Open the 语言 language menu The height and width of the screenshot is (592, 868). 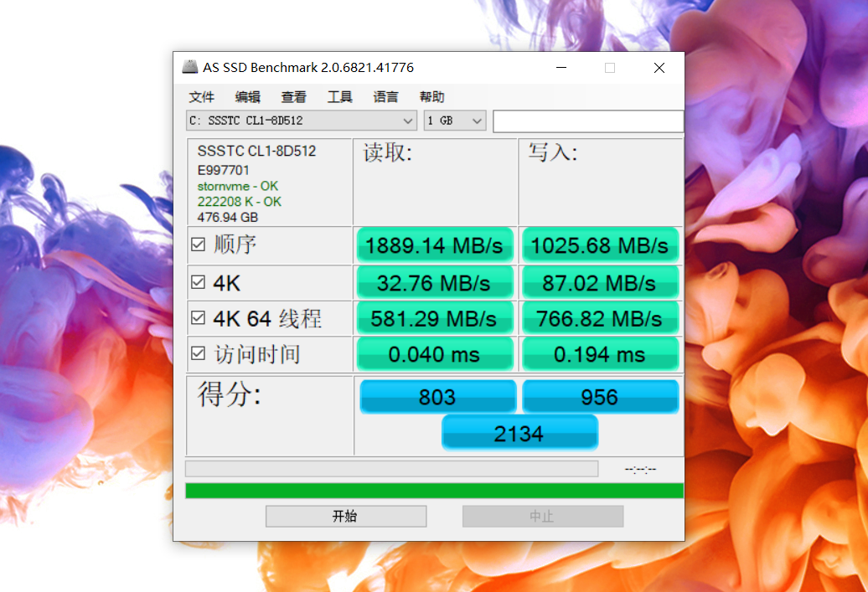coord(385,96)
